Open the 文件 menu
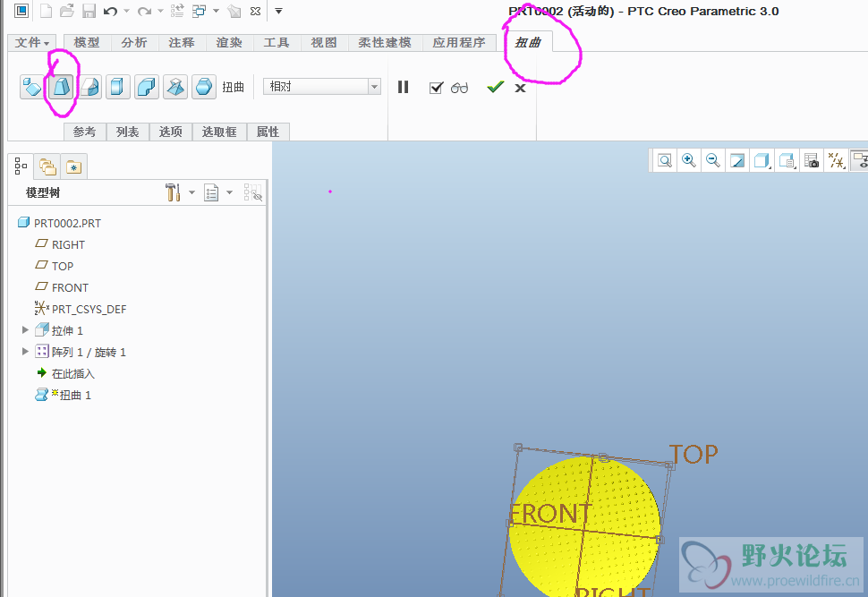The height and width of the screenshot is (597, 868). [32, 43]
